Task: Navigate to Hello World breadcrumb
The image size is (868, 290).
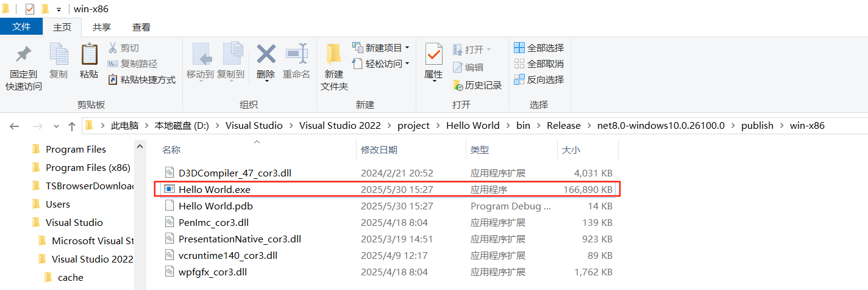Action: 473,126
